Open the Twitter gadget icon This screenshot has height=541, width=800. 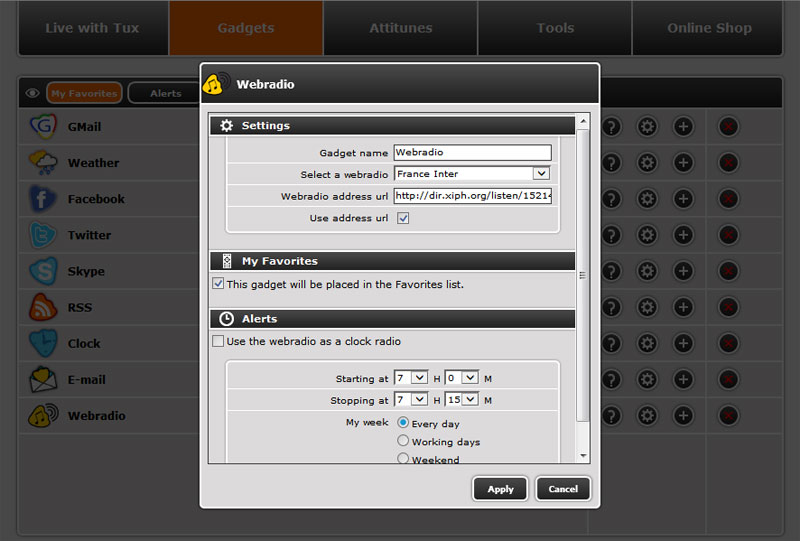[43, 235]
